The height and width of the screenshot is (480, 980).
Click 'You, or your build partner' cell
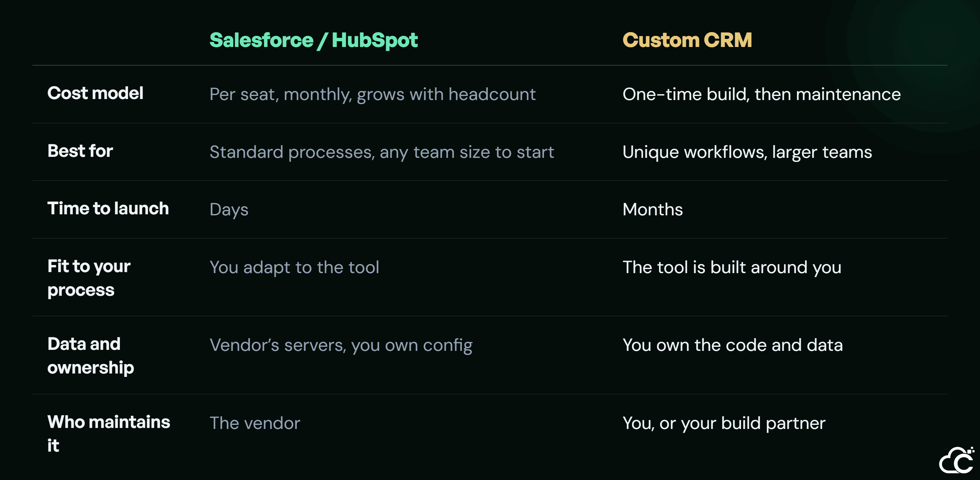click(724, 423)
